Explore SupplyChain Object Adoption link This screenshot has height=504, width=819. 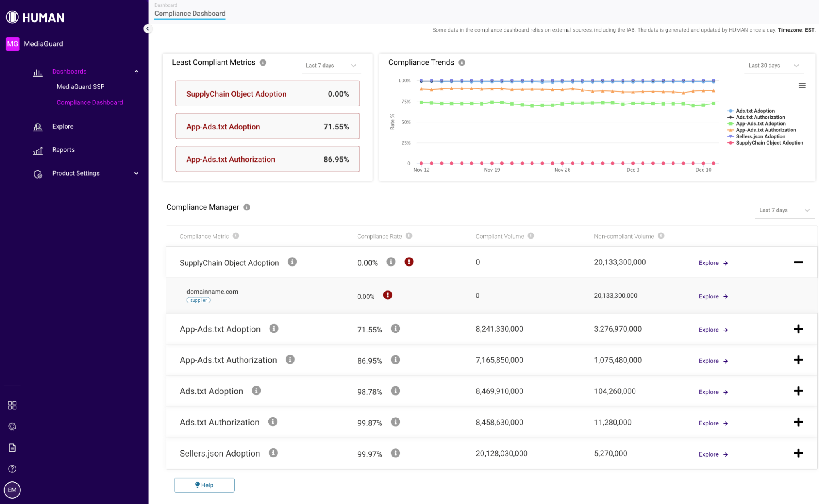click(713, 263)
